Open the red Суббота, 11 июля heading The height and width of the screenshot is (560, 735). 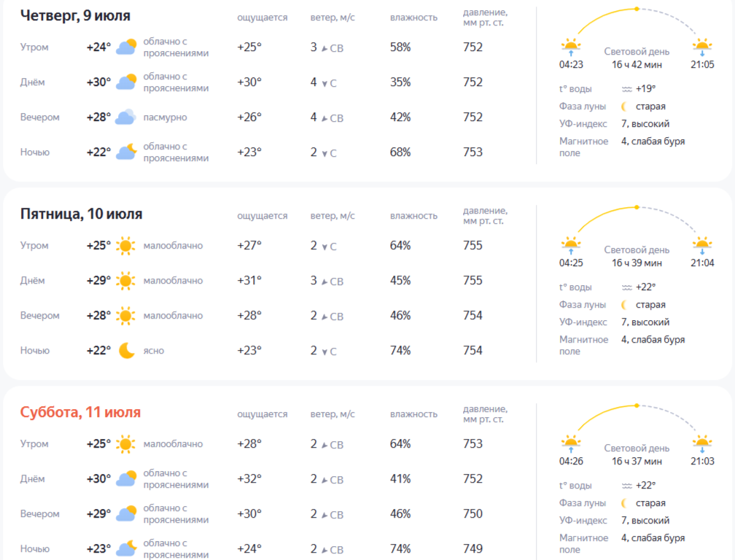pos(80,413)
